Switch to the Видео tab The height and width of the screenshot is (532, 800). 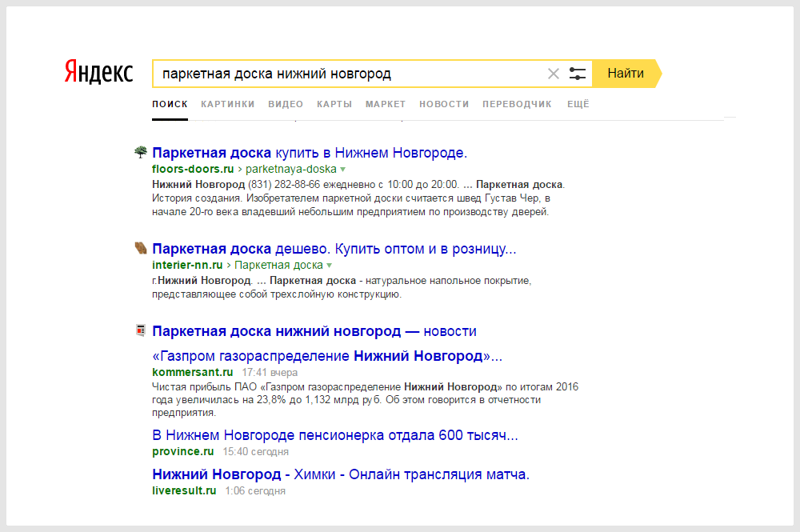point(286,104)
